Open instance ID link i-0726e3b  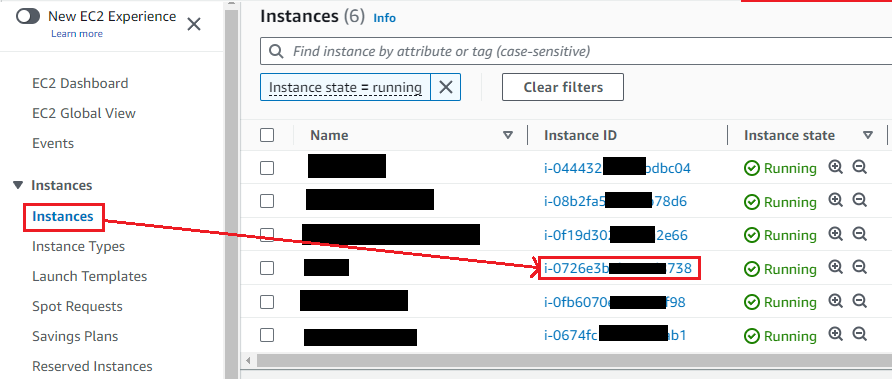(618, 269)
